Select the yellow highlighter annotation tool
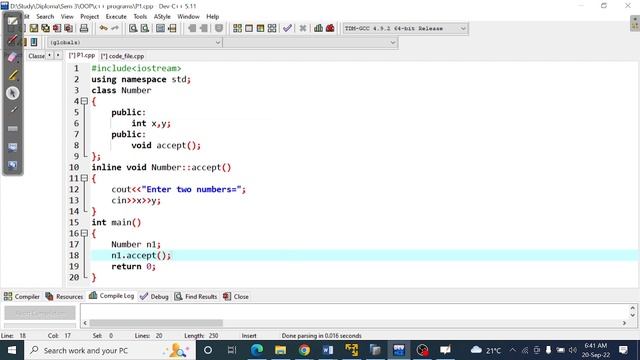The height and width of the screenshot is (360, 640). (x=13, y=75)
